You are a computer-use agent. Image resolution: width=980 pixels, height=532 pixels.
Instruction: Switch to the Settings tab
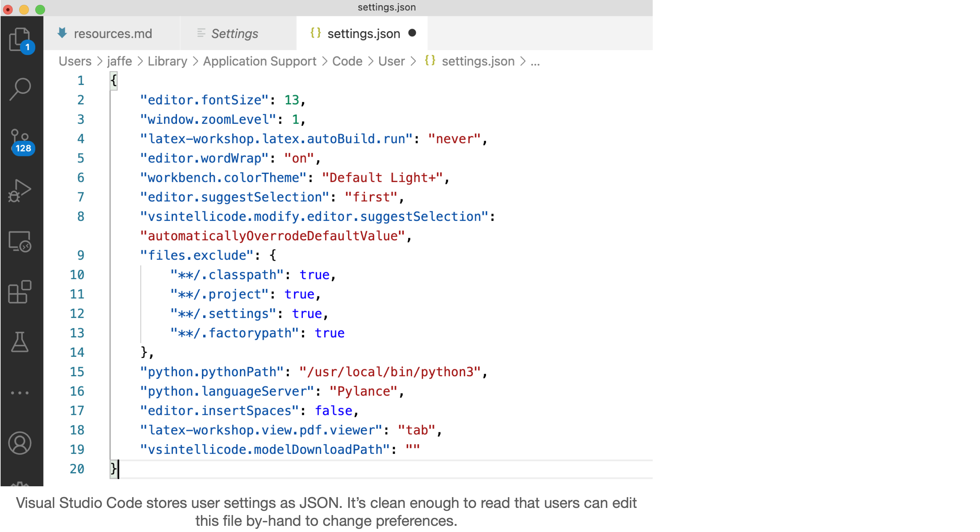[234, 33]
